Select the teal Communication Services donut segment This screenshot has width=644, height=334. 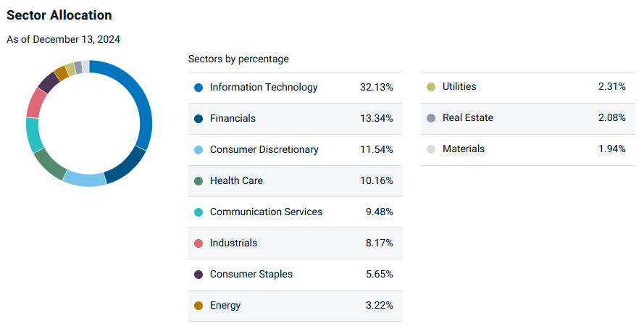point(33,135)
